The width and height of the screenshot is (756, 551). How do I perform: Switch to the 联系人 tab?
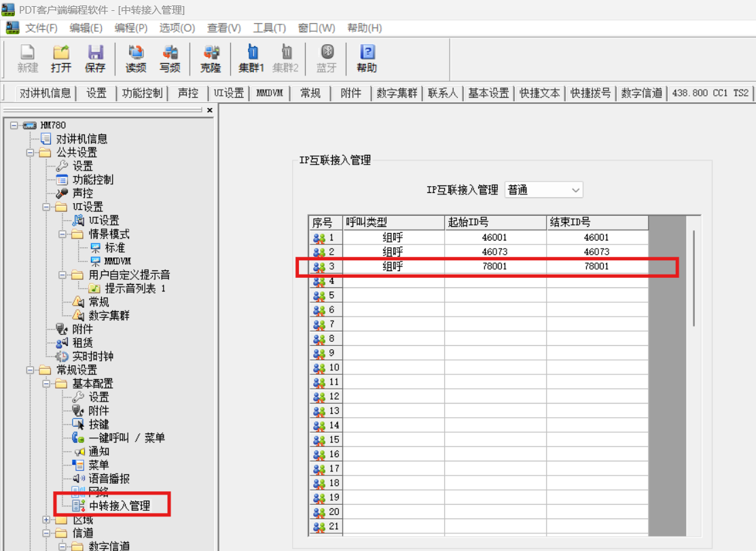[x=443, y=93]
